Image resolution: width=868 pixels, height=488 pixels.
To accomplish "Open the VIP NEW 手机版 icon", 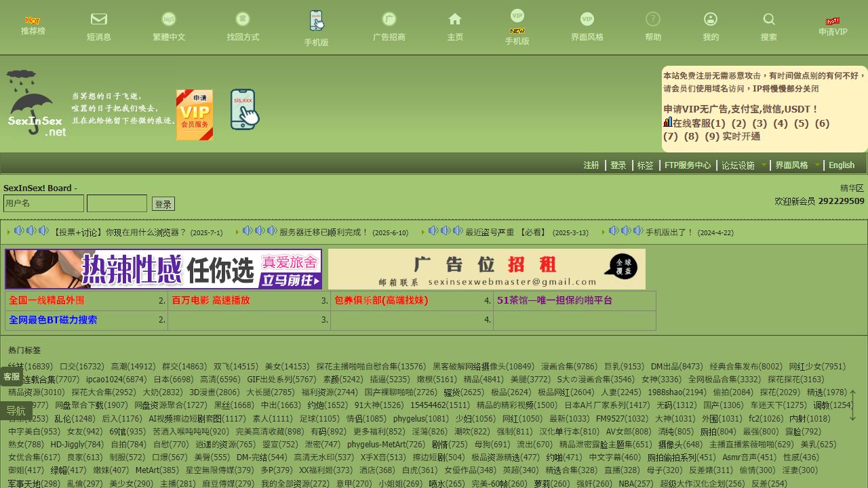I will click(517, 22).
